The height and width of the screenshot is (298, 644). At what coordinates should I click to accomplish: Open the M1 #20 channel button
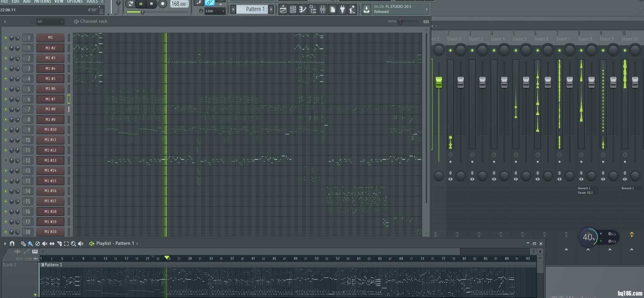[50, 232]
